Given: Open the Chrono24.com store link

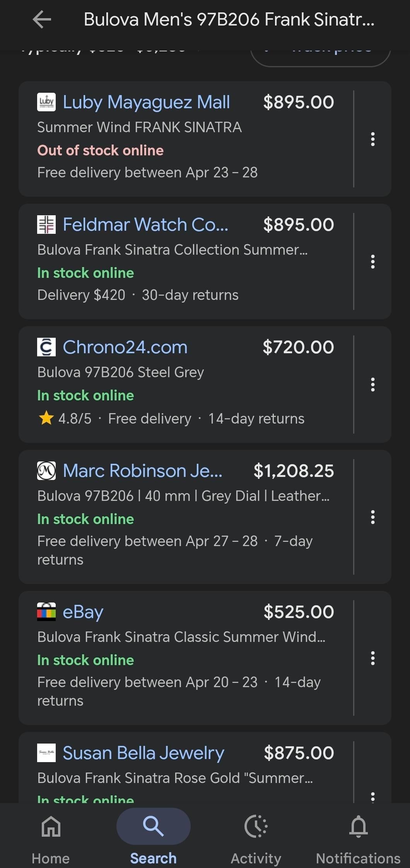Looking at the screenshot, I should (x=125, y=347).
